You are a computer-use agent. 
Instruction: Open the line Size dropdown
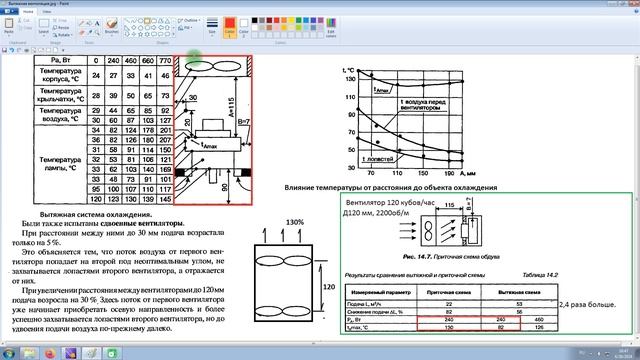[x=212, y=27]
